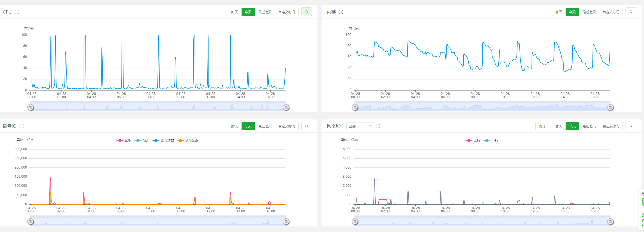Select 今天 for the 网络IO chart
The height and width of the screenshot is (232, 644).
[572, 126]
